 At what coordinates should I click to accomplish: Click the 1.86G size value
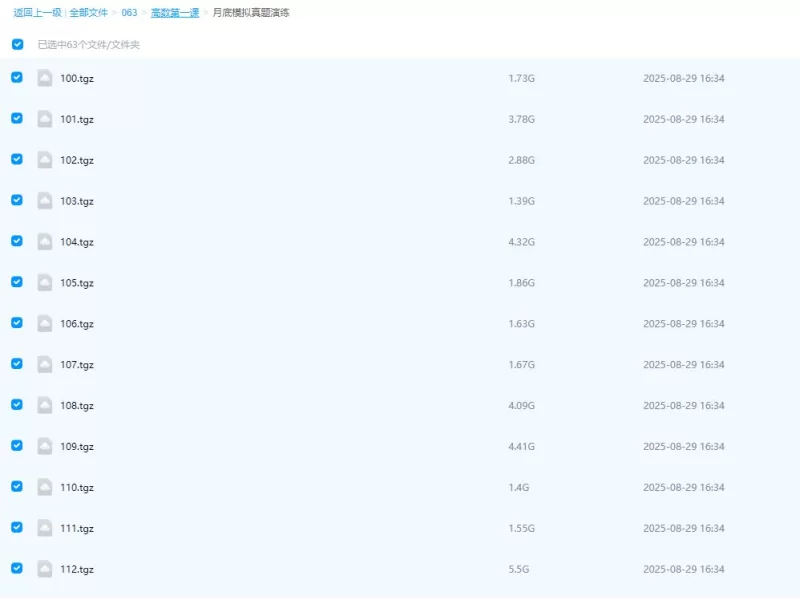pos(521,282)
